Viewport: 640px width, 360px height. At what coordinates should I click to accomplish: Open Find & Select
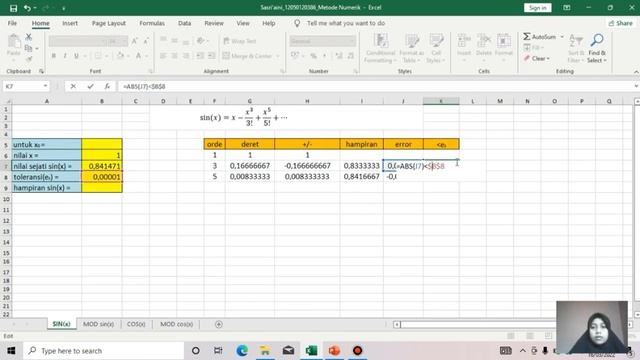click(597, 48)
